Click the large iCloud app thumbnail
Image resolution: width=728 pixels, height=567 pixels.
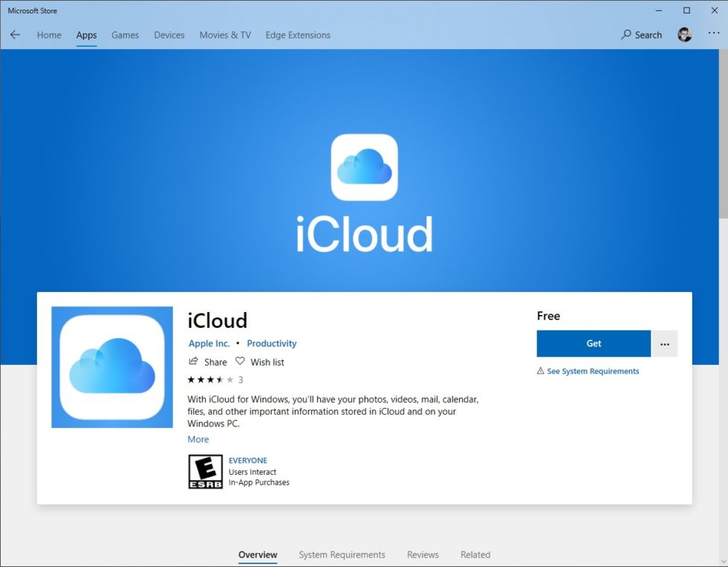[x=112, y=367]
